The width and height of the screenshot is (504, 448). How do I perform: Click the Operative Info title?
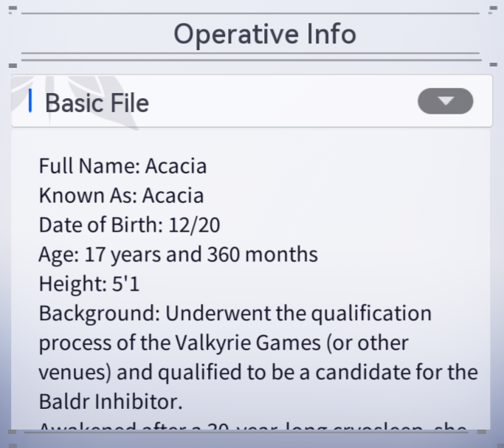(x=265, y=34)
